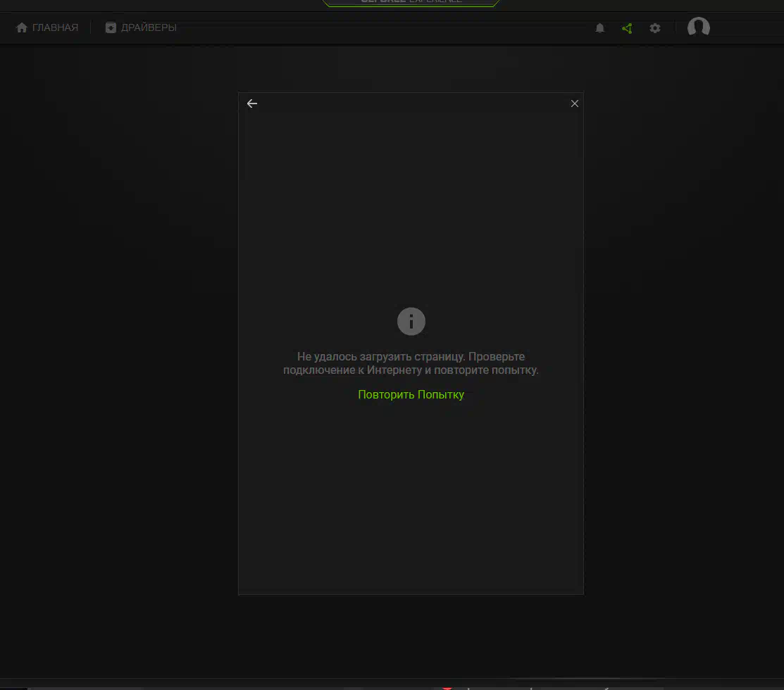Open notifications bell icon
The width and height of the screenshot is (784, 690).
pyautogui.click(x=600, y=28)
